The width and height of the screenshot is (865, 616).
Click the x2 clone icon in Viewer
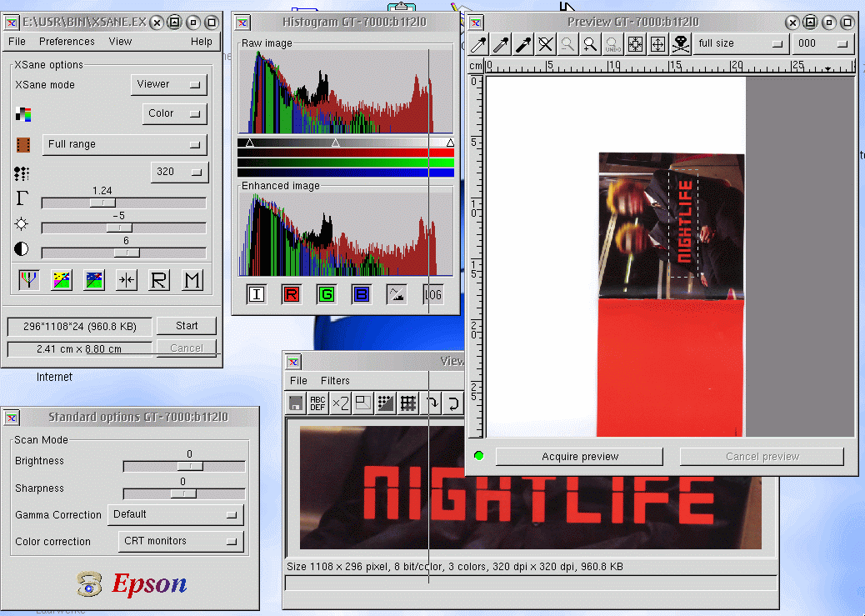[x=340, y=403]
